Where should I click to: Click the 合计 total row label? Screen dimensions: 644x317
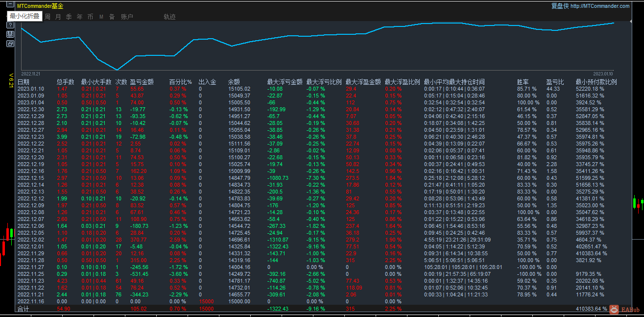coord(24,309)
